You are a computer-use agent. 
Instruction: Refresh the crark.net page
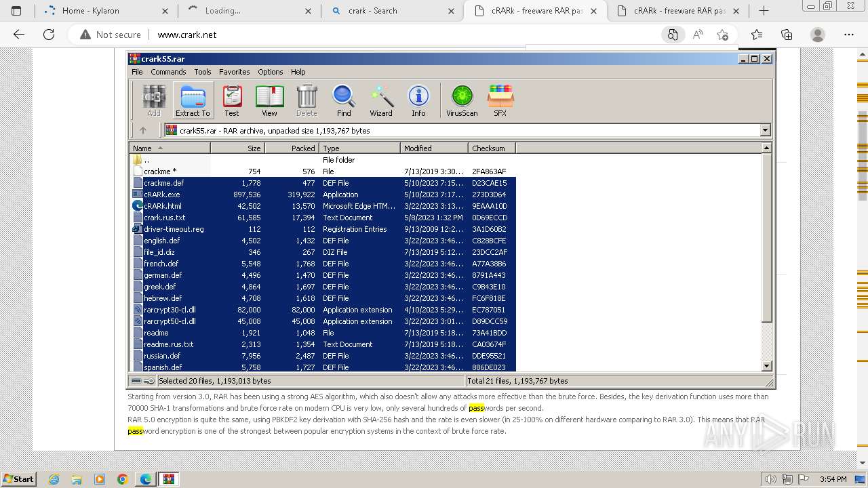[49, 35]
